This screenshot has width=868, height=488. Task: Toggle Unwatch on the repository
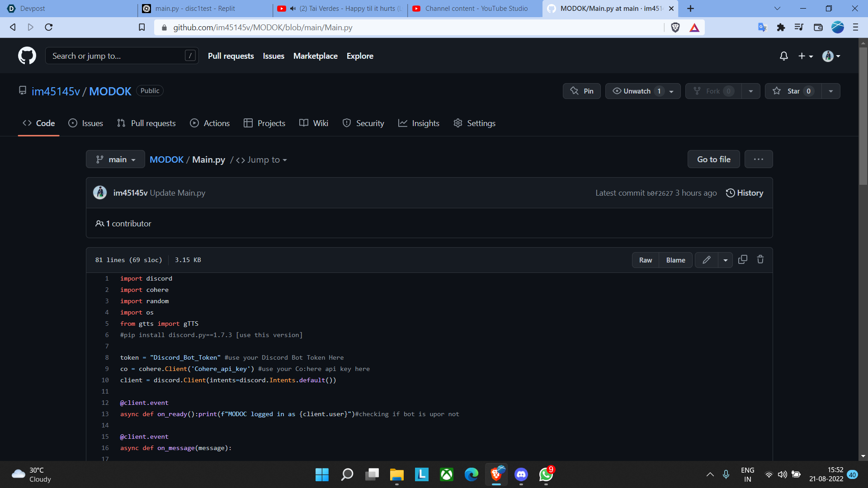(x=637, y=91)
